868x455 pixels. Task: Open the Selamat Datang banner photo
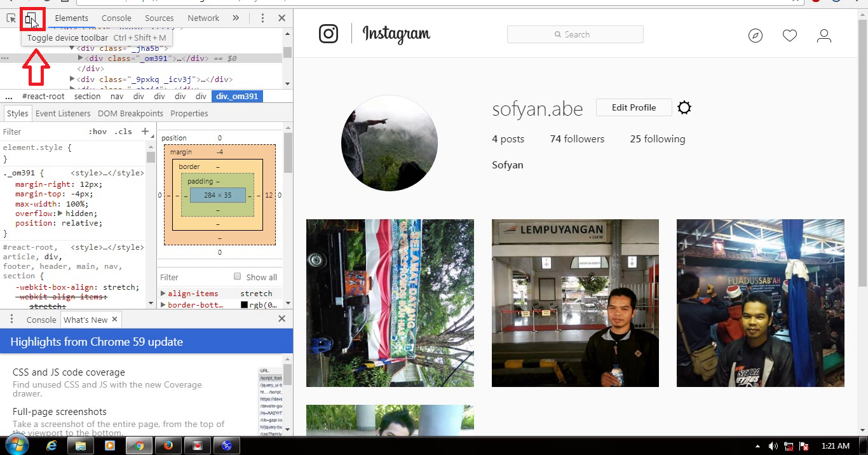tap(390, 303)
